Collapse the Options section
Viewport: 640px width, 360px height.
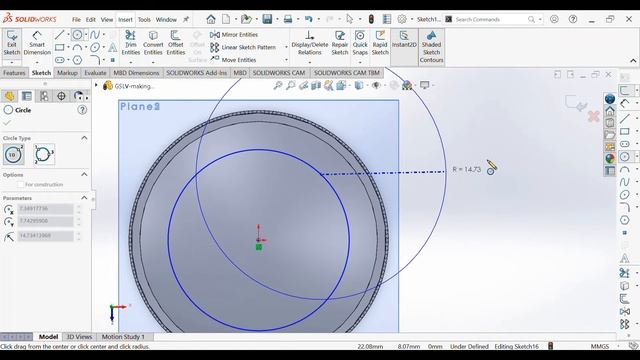(x=84, y=175)
